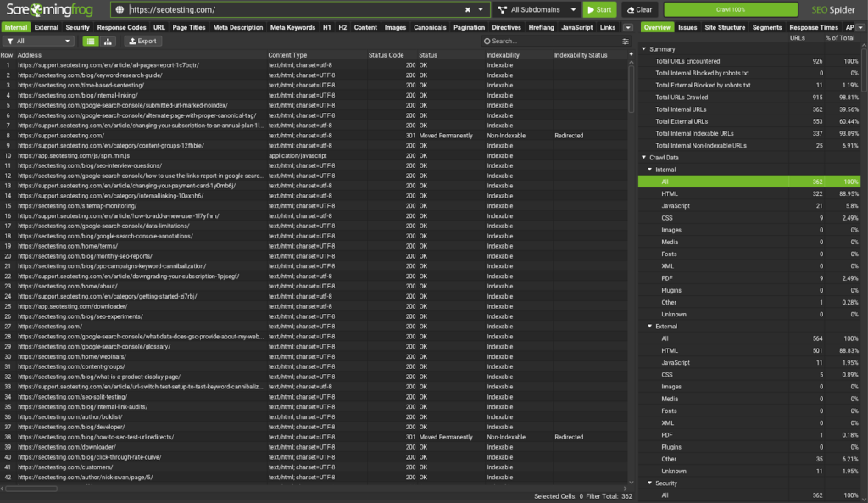The height and width of the screenshot is (503, 868).
Task: Collapse the External tree node
Action: coord(650,327)
